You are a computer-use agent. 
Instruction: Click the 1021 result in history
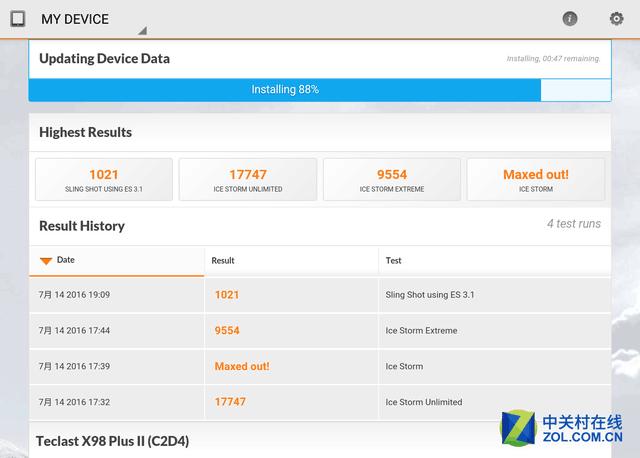click(x=227, y=295)
